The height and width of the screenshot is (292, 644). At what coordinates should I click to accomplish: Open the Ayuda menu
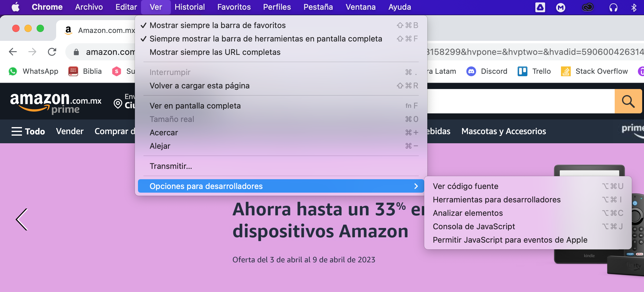tap(400, 7)
